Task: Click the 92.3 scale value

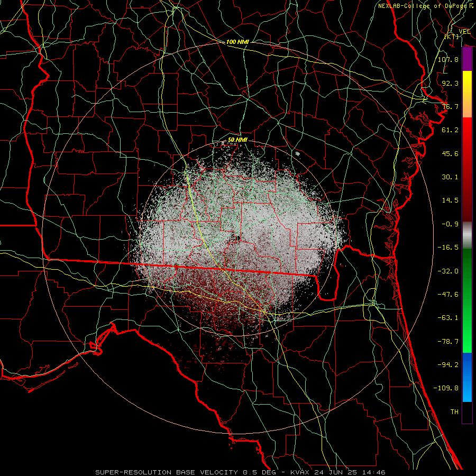Action: (x=450, y=83)
